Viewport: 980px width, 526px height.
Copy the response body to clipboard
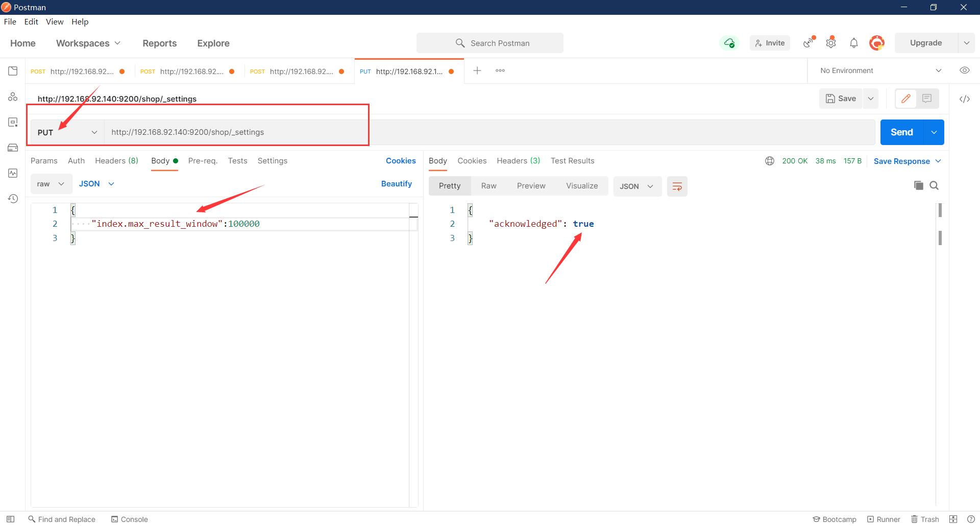[x=918, y=185]
